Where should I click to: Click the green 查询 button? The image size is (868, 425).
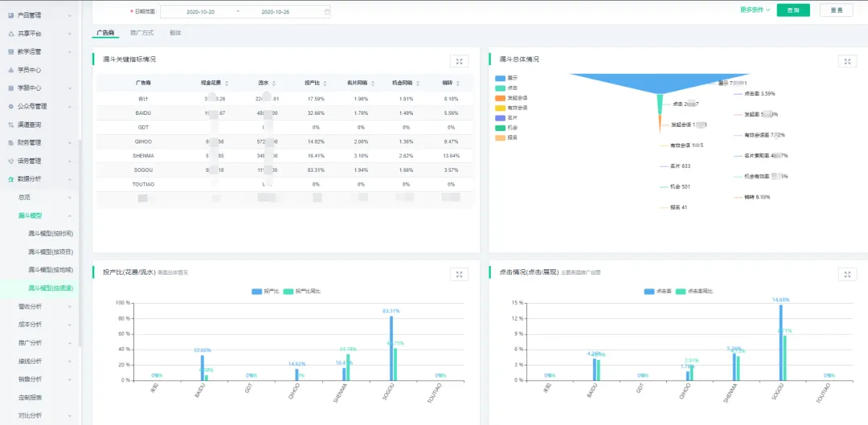(x=793, y=10)
